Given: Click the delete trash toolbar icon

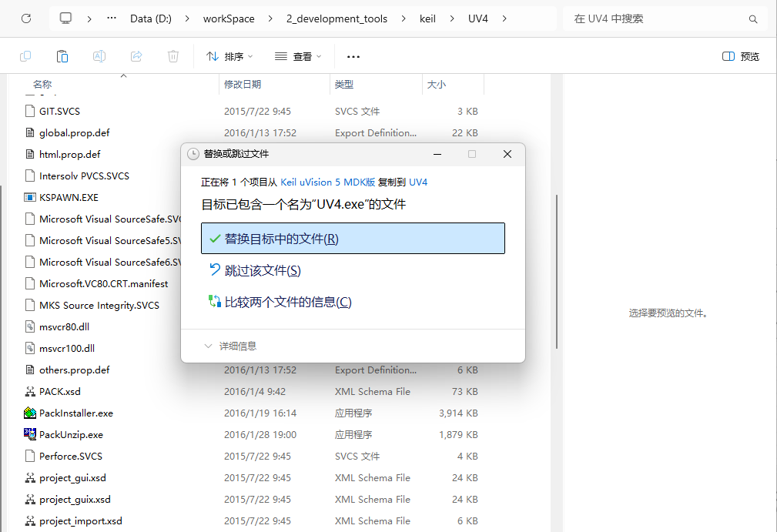Looking at the screenshot, I should pyautogui.click(x=173, y=56).
